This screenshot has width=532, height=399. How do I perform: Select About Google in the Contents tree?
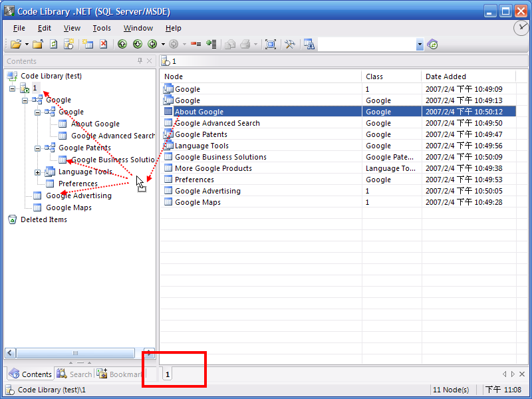click(x=95, y=124)
